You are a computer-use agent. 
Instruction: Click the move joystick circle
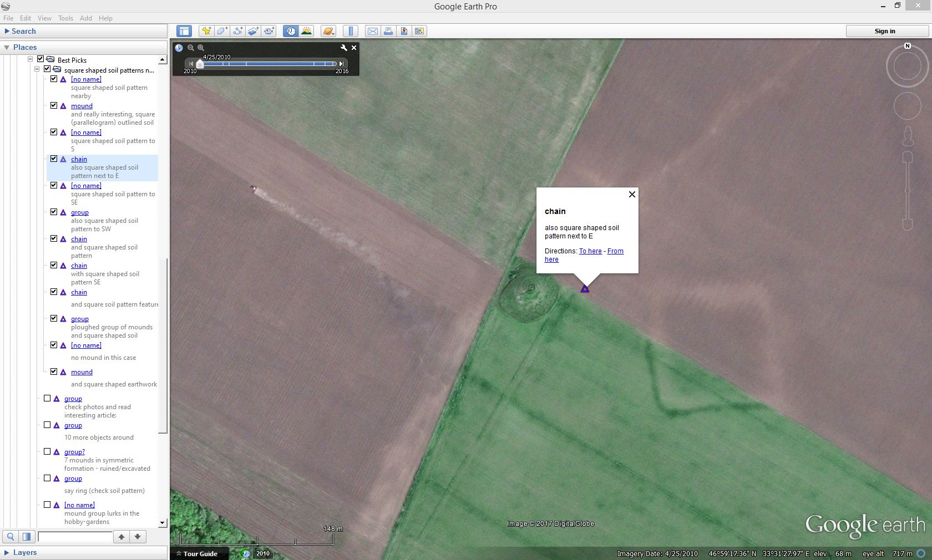click(x=908, y=106)
